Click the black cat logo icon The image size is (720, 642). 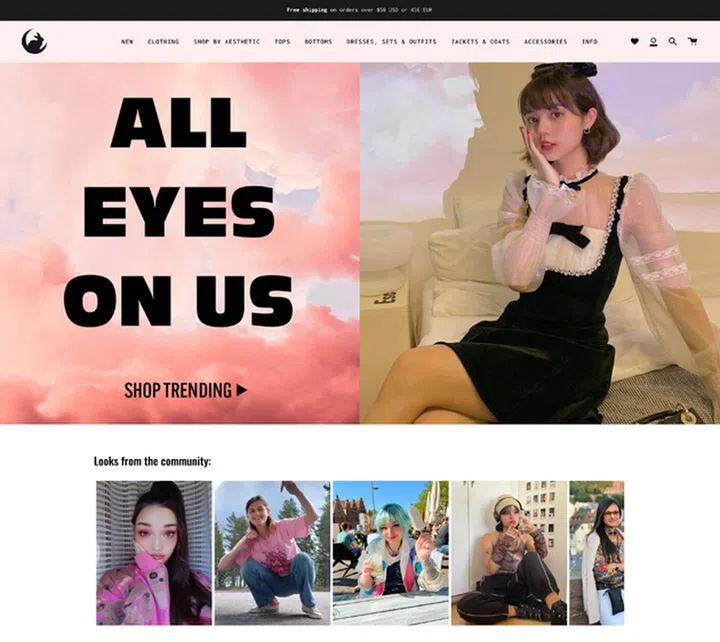point(34,42)
